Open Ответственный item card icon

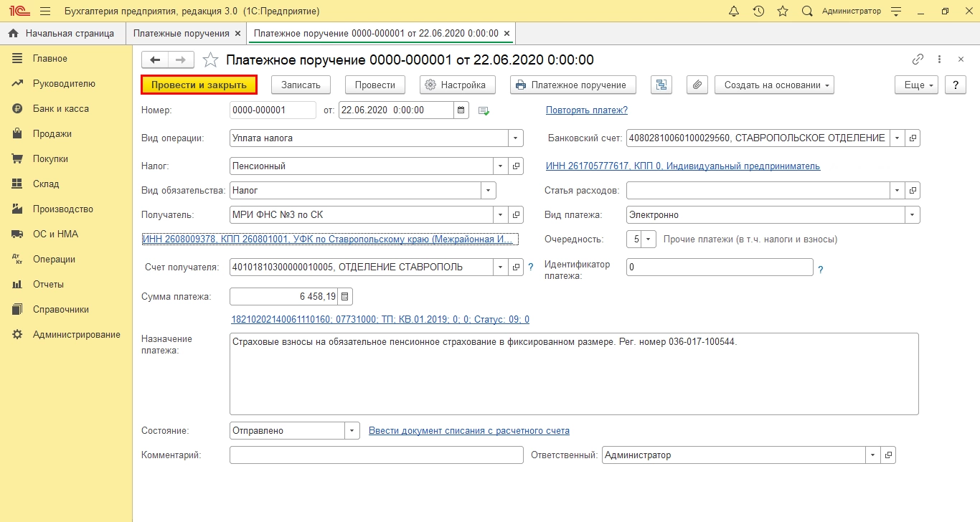click(x=888, y=455)
